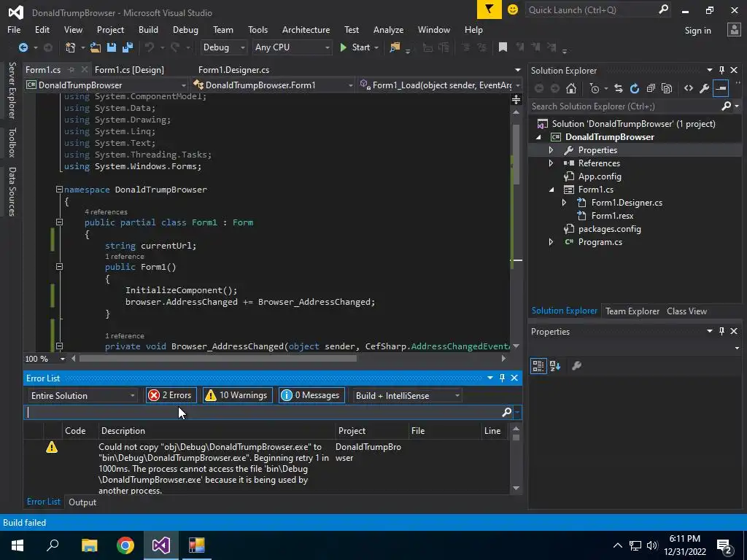Click the feedback smiley face icon
The image size is (747, 560).
[513, 9]
